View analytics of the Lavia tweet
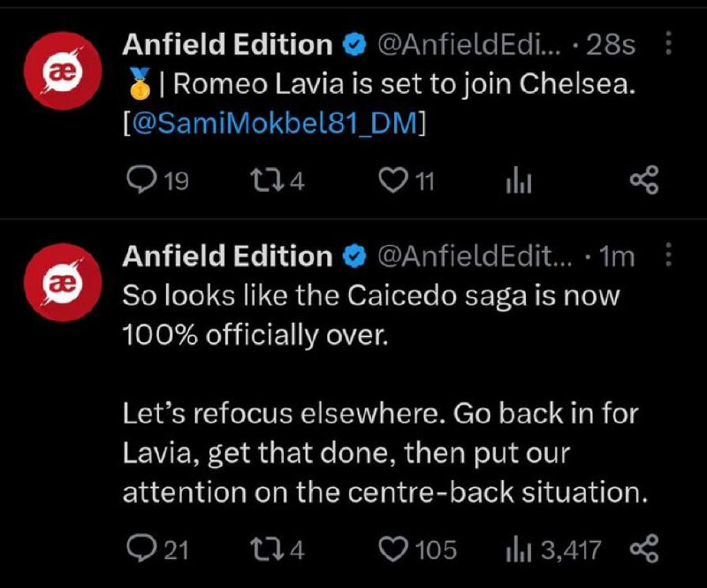707x588 pixels. [516, 181]
